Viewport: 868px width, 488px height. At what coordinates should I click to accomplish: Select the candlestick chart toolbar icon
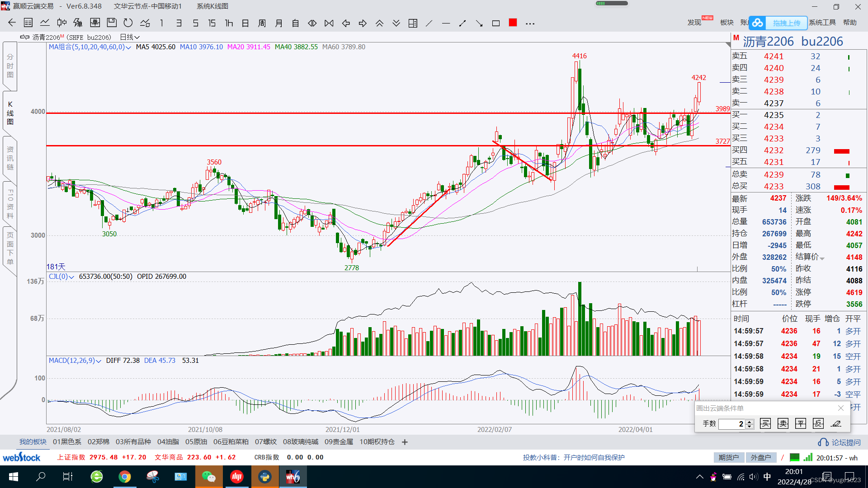[x=62, y=23]
